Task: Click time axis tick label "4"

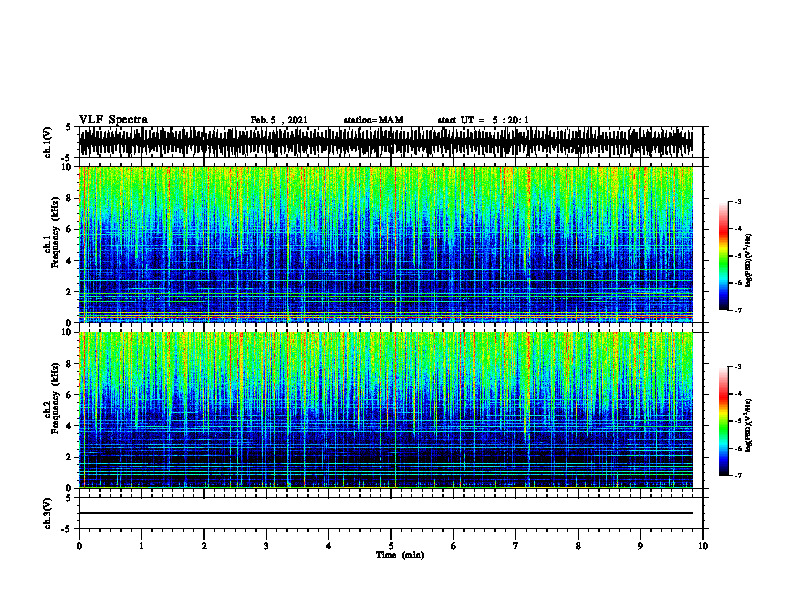Action: [x=329, y=546]
